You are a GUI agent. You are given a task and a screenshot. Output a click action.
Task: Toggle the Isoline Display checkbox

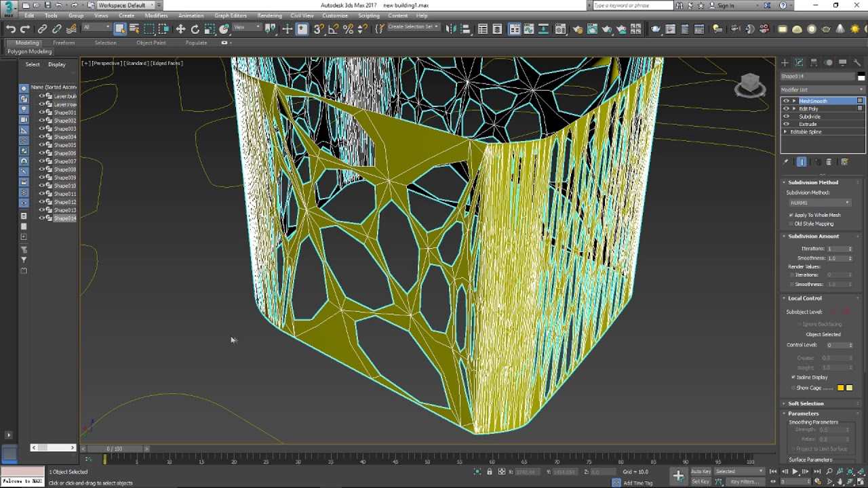pos(793,378)
